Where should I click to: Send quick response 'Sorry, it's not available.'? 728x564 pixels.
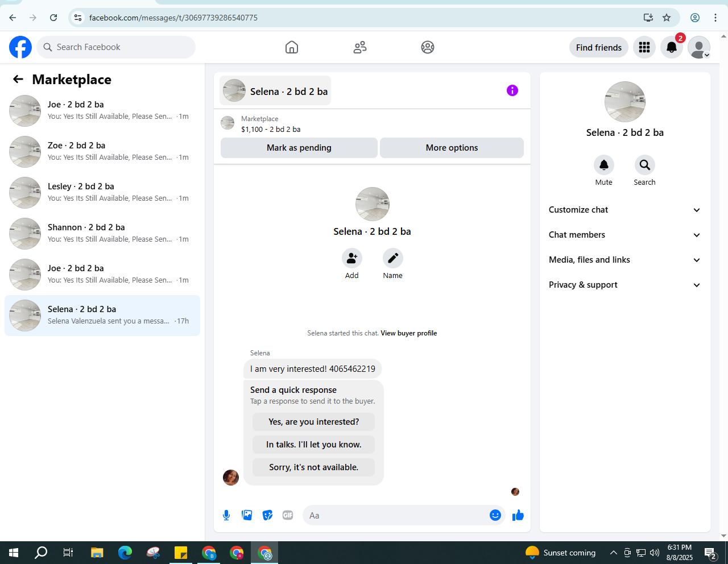pyautogui.click(x=314, y=467)
